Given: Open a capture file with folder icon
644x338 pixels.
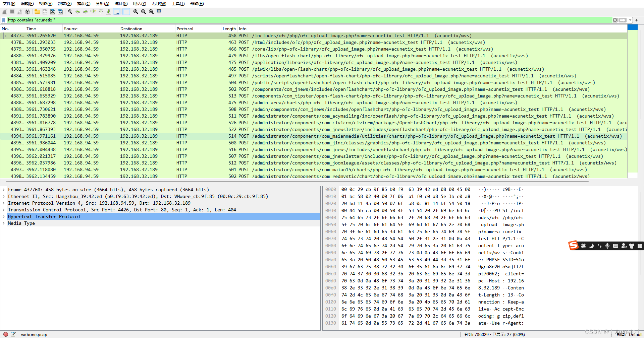Looking at the screenshot, I should point(37,12).
